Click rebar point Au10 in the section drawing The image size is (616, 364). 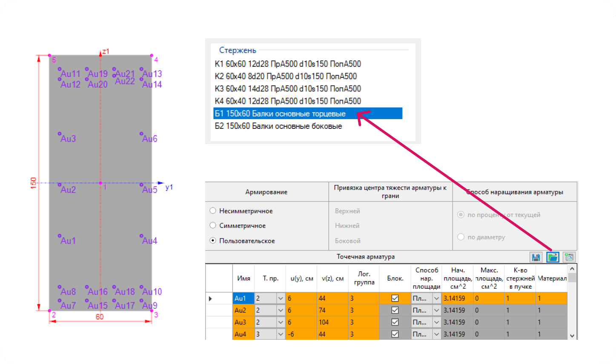coord(141,287)
